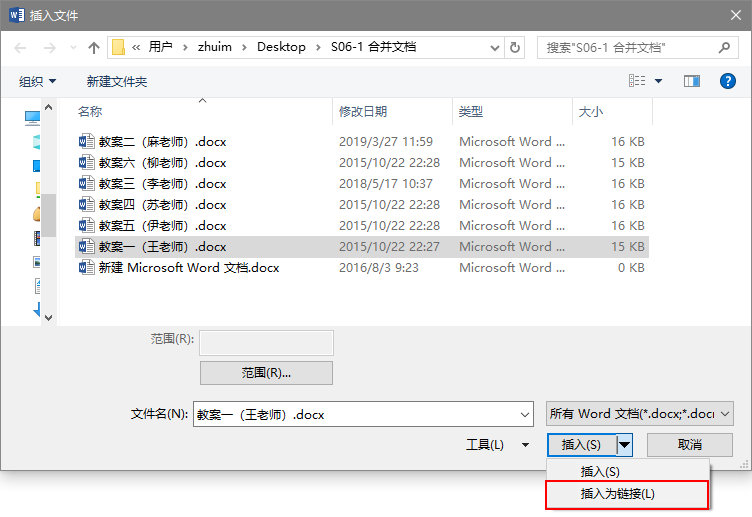Screen dimensions: 752x517
Task: Click the 插入(S) main button
Action: point(581,445)
